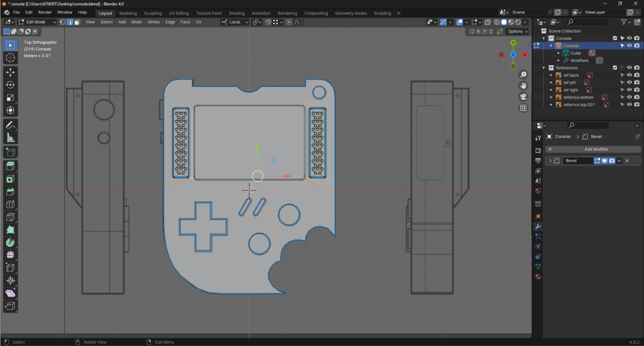Uncheck the References collection checkbox
Screen dimensions: 644x346
615,68
